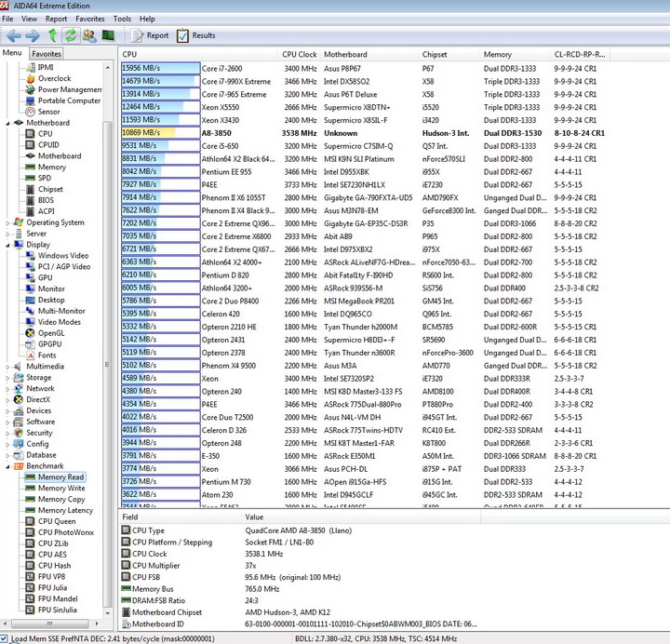Screen dimensions: 670x644
Task: Expand the Multimedia tree node
Action: coord(7,367)
